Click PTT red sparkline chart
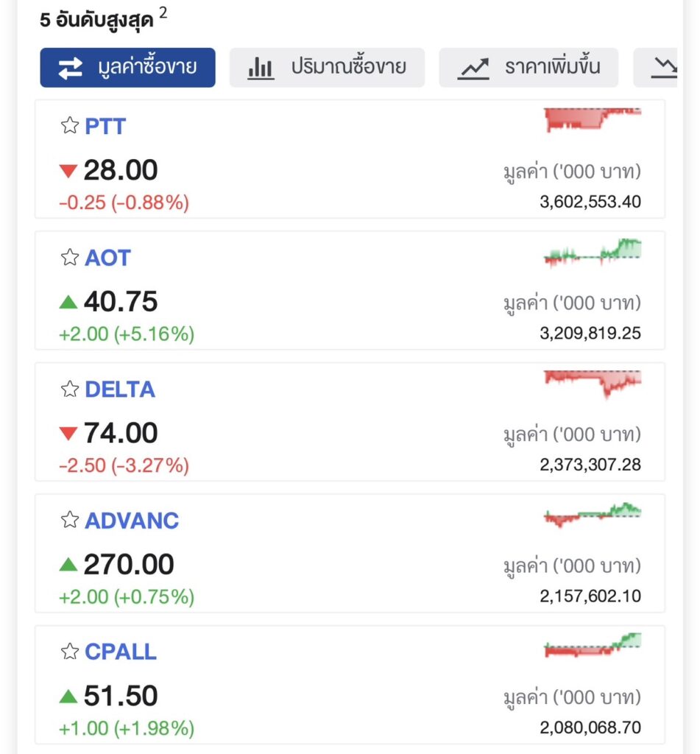 tap(592, 119)
